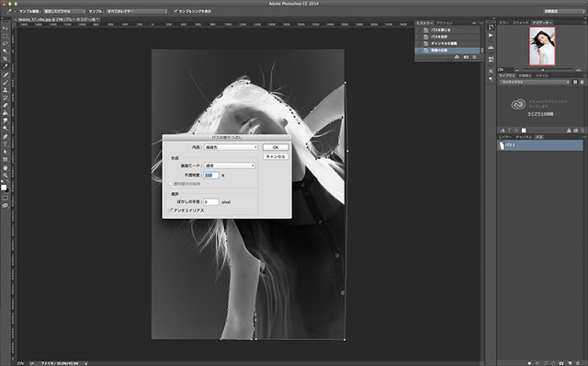Switch Libraries panel to list view
The height and width of the screenshot is (366, 588).
pyautogui.click(x=582, y=82)
